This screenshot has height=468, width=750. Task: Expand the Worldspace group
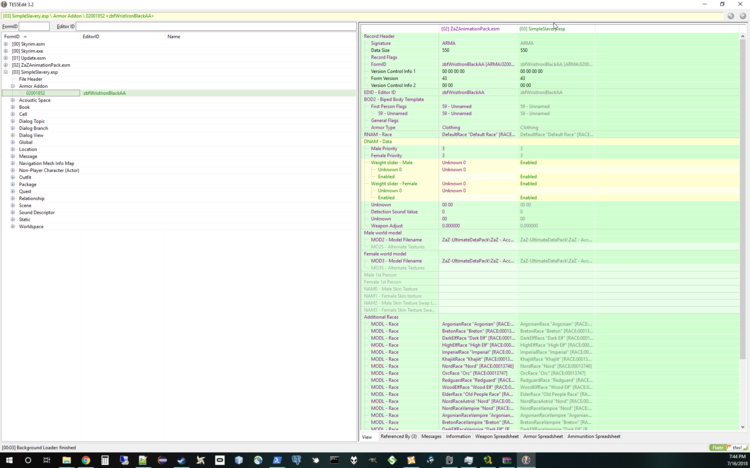click(13, 226)
